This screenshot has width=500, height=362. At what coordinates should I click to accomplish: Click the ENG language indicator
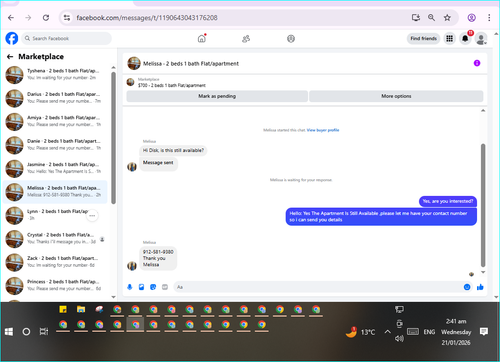429,332
